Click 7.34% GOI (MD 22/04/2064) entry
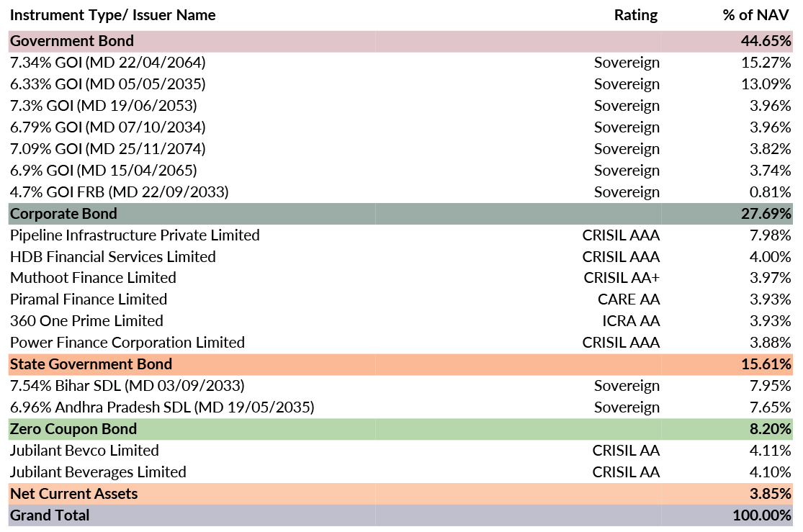The width and height of the screenshot is (803, 532). tap(107, 63)
